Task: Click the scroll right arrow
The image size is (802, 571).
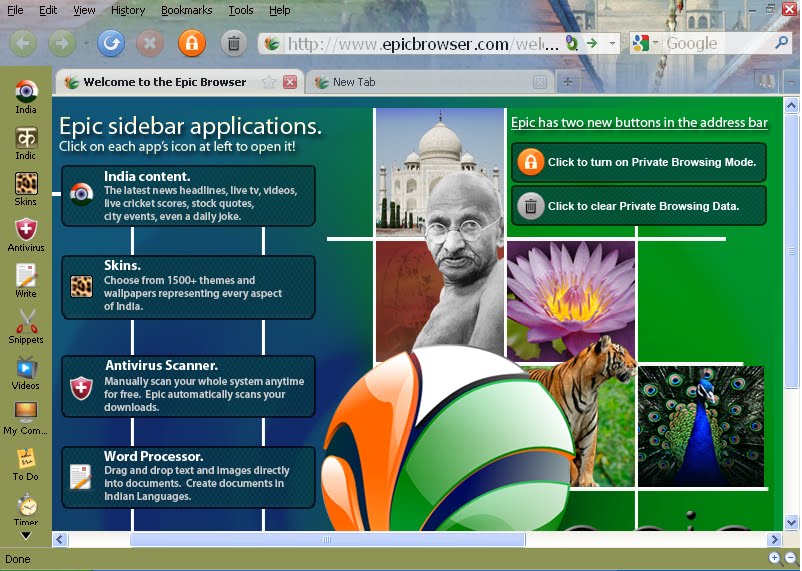Action: click(774, 539)
